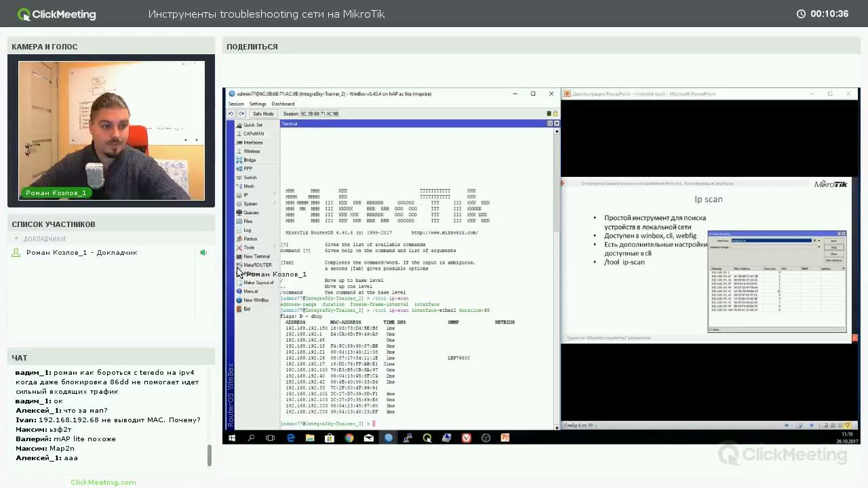Click the WinBox undo arrow
The height and width of the screenshot is (488, 868).
coord(232,114)
